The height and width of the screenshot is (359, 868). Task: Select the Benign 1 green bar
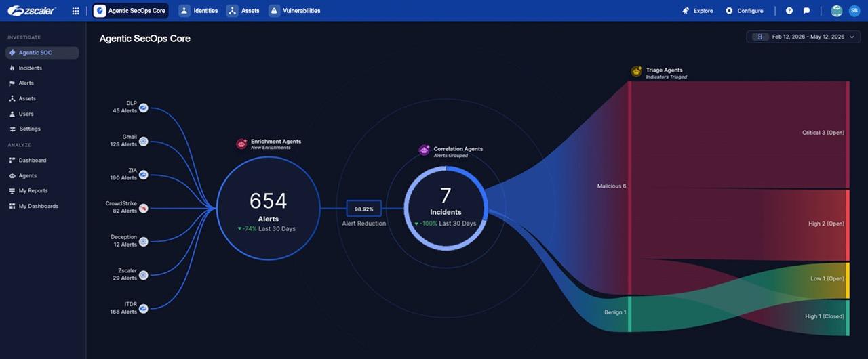point(630,314)
